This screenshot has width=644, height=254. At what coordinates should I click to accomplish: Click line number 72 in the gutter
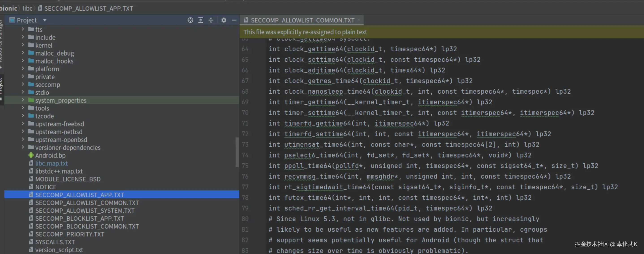[245, 134]
